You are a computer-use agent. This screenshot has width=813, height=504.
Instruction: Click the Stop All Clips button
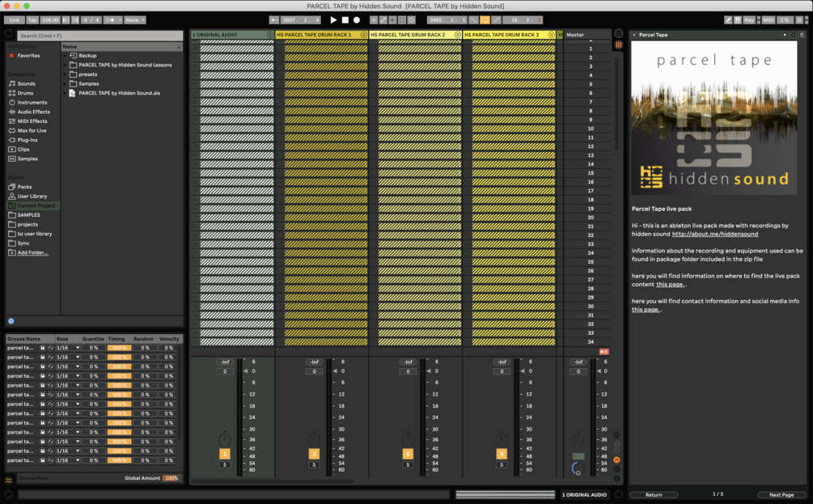tap(603, 352)
